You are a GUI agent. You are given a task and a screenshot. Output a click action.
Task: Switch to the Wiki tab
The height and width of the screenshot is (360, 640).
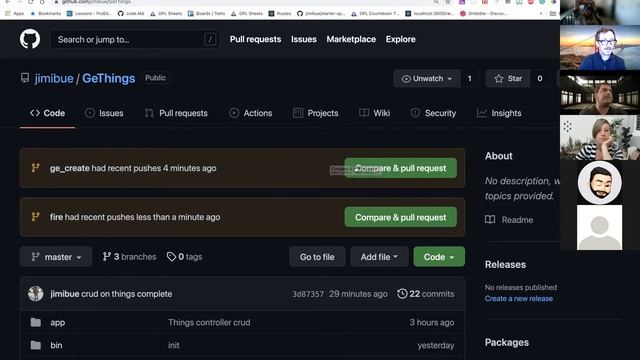[x=375, y=113]
